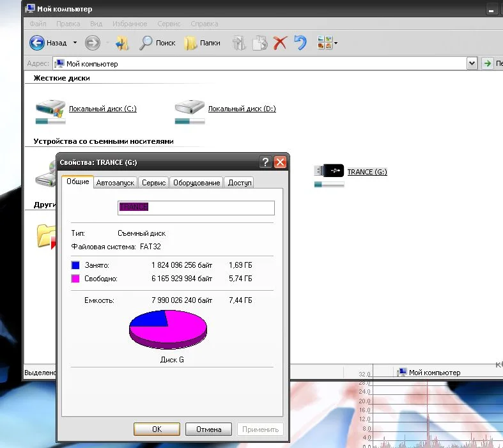Click the blue Занято color swatch
Image resolution: width=503 pixels, height=448 pixels.
coord(75,265)
